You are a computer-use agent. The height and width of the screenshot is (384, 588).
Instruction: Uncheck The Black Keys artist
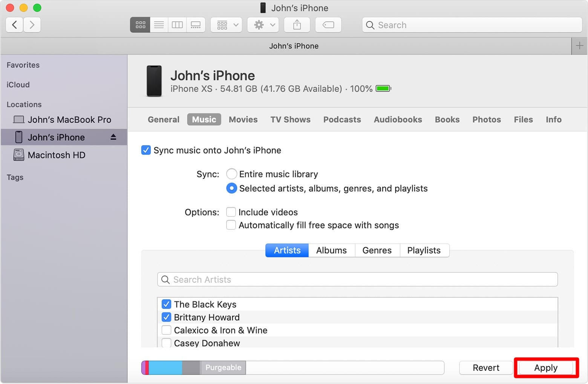tap(166, 304)
